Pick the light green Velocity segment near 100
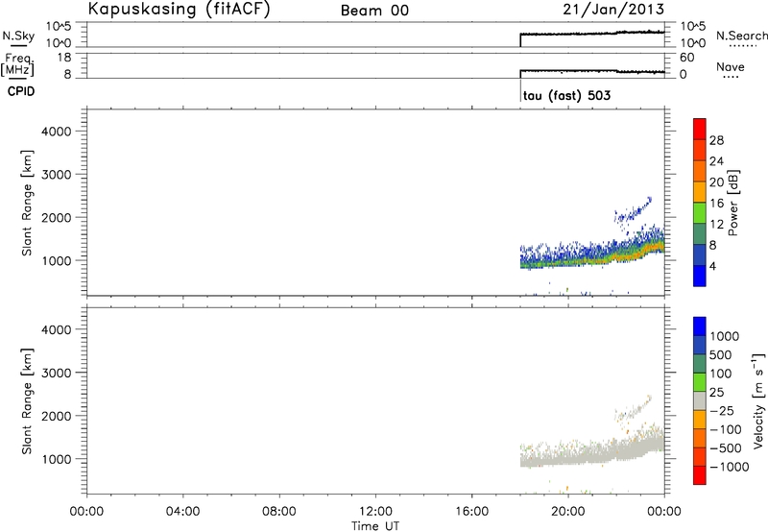Viewport: 768px width, 532px height. click(700, 382)
